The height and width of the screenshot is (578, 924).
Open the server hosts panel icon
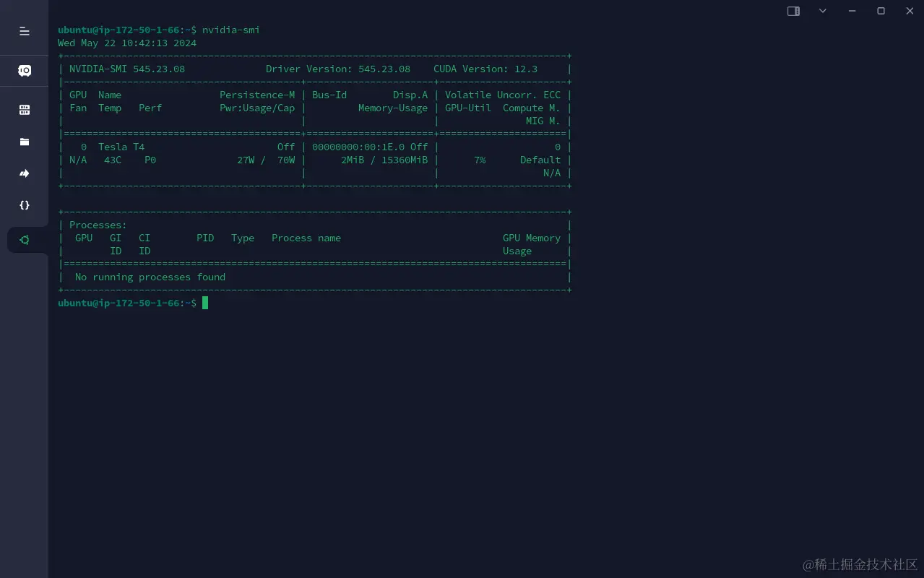click(x=24, y=110)
